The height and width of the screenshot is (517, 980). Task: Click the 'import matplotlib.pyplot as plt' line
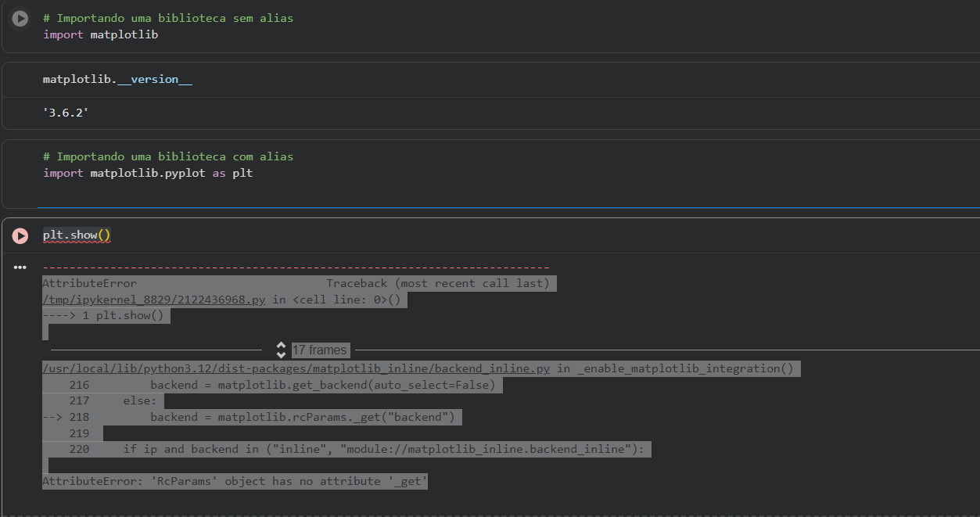(x=148, y=173)
